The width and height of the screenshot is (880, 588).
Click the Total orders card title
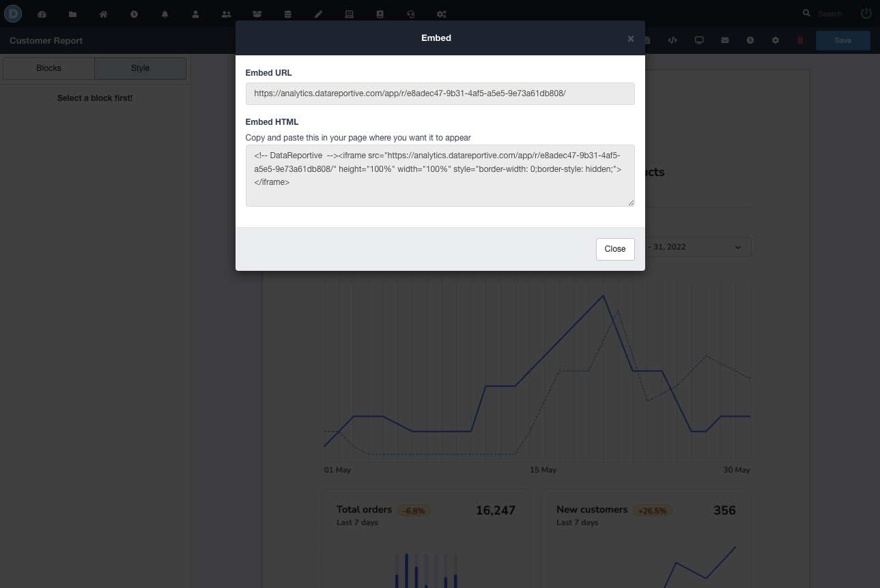click(x=364, y=510)
